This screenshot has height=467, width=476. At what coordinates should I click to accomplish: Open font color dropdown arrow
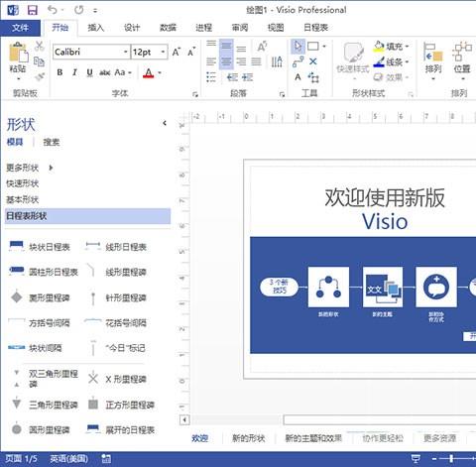(x=160, y=72)
